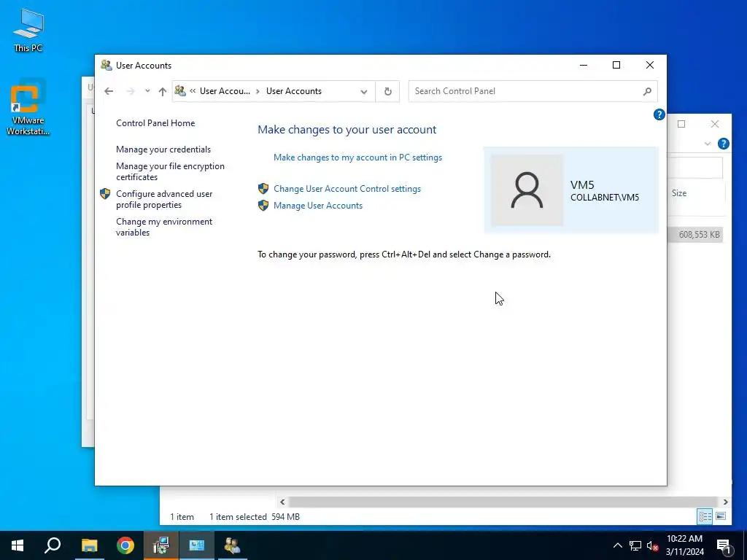747x560 pixels.
Task: Open User Accounts help button
Action: 659,114
